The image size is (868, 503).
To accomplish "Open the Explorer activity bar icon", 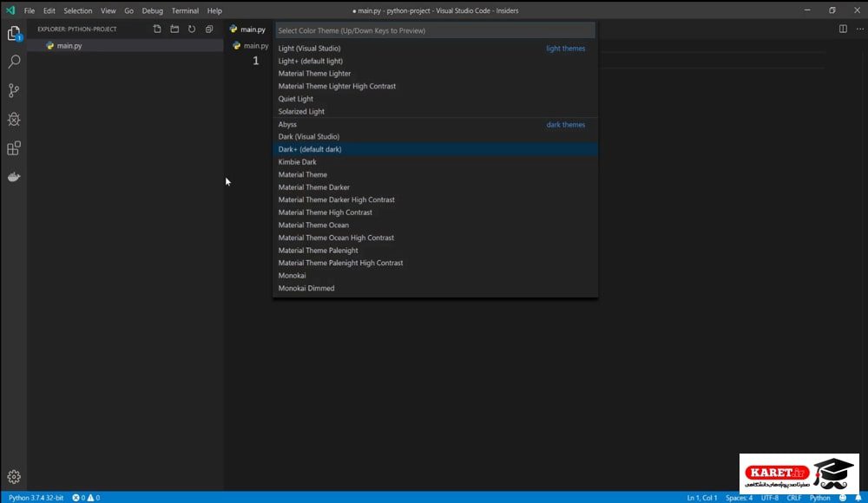I will (14, 33).
